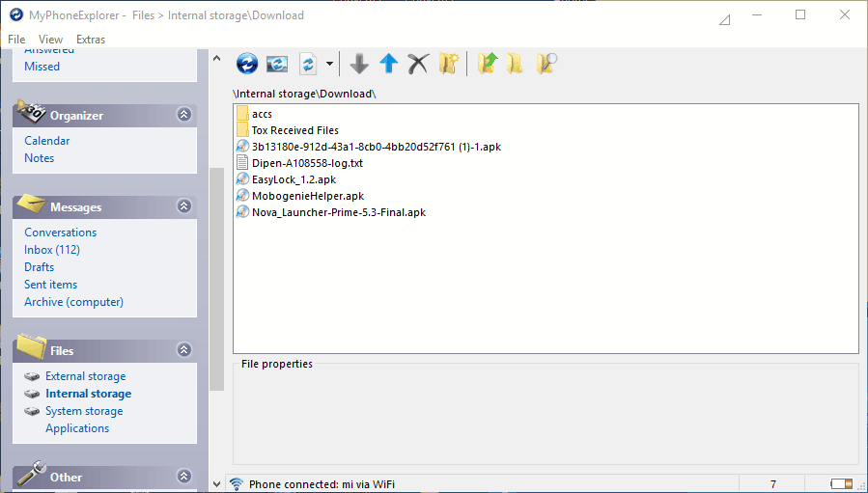Viewport: 868px width, 493px height.
Task: Click Organizer calendar header icon
Action: pos(31,111)
